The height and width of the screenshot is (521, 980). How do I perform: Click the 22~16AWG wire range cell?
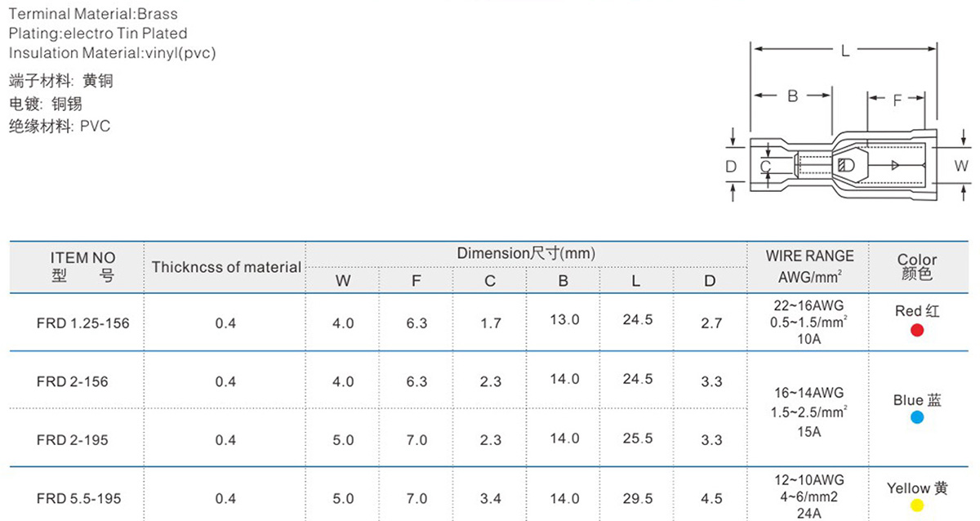click(808, 323)
